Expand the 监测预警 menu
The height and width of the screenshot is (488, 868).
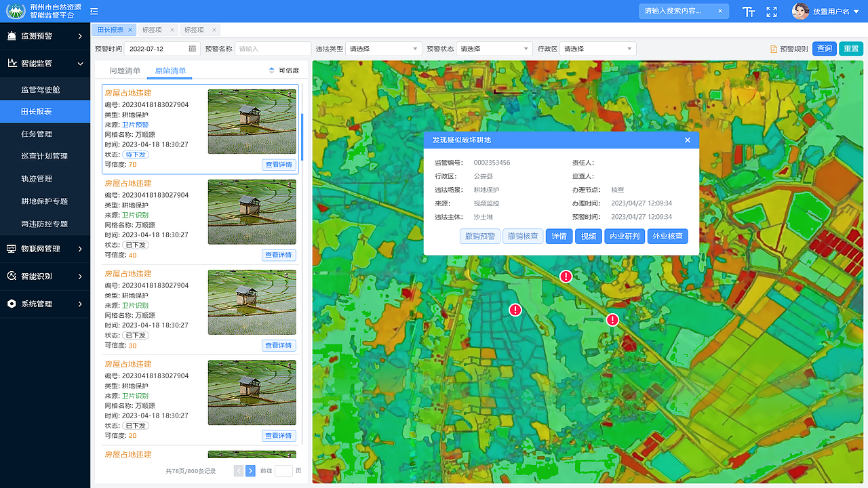pyautogui.click(x=80, y=36)
